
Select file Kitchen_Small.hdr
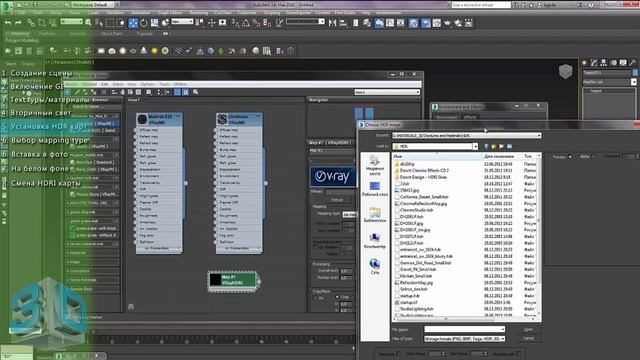(416, 276)
